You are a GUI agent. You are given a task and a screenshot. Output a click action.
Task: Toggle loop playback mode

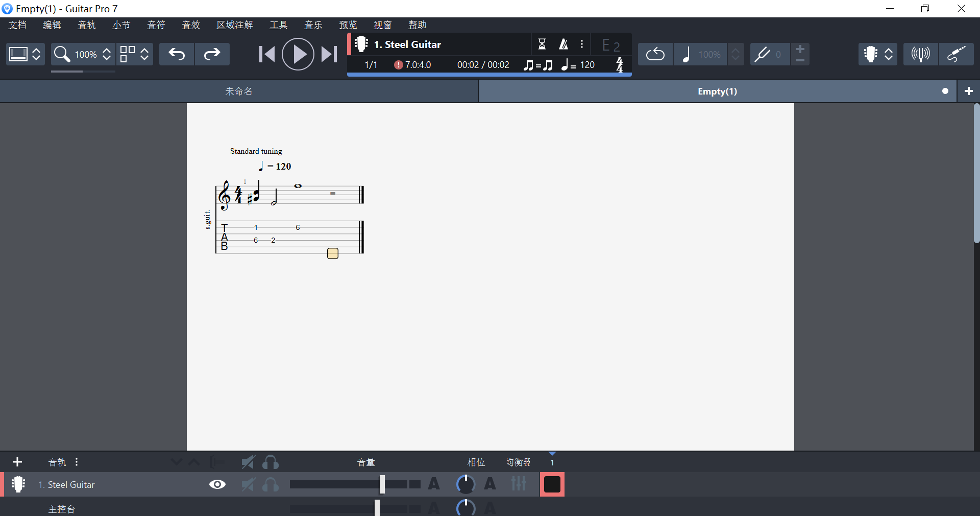point(655,54)
